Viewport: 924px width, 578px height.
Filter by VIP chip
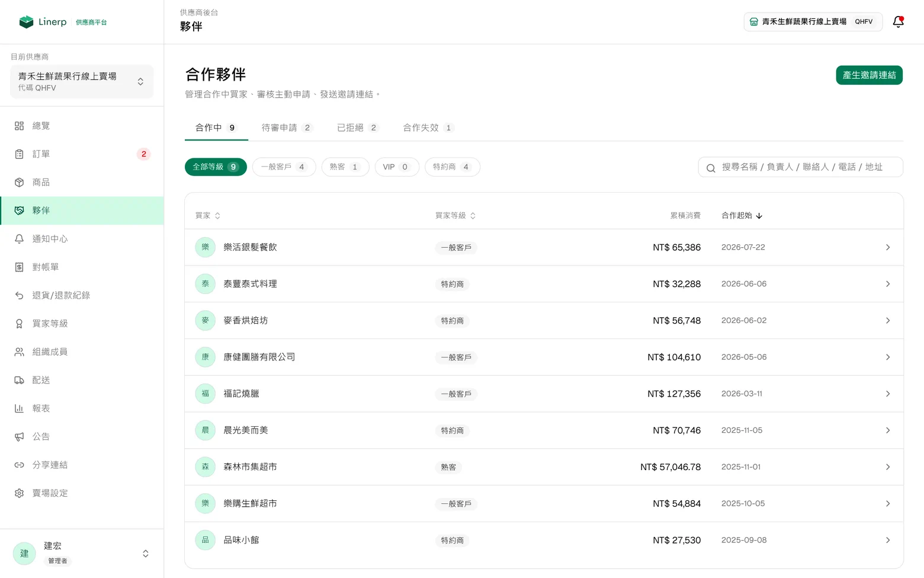(397, 167)
